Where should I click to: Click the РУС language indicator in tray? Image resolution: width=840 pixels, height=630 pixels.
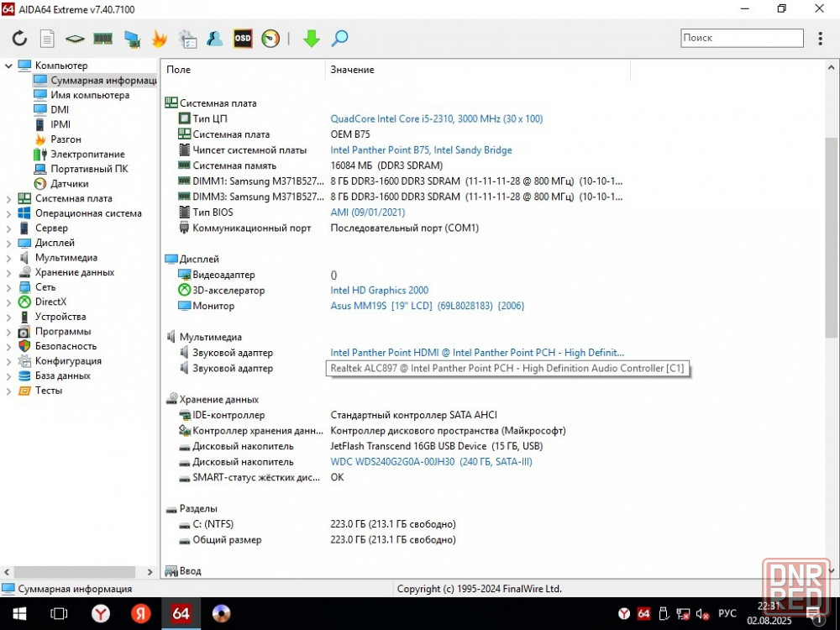click(x=727, y=614)
